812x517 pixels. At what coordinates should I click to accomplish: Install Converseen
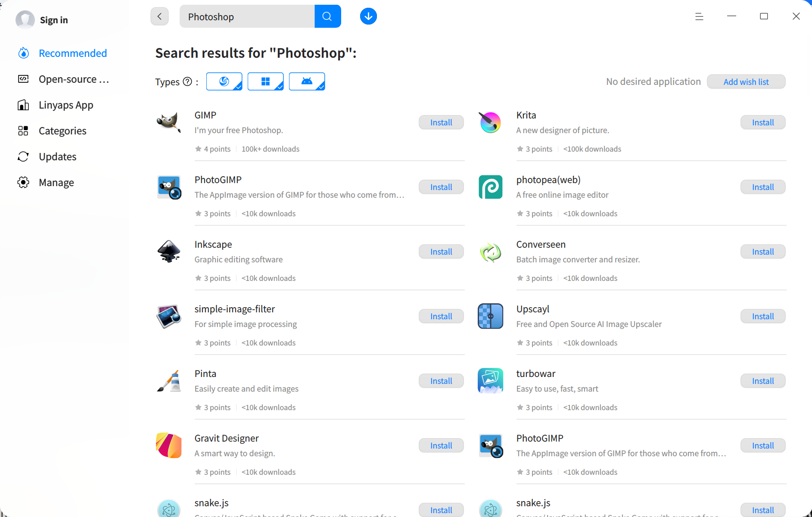763,252
